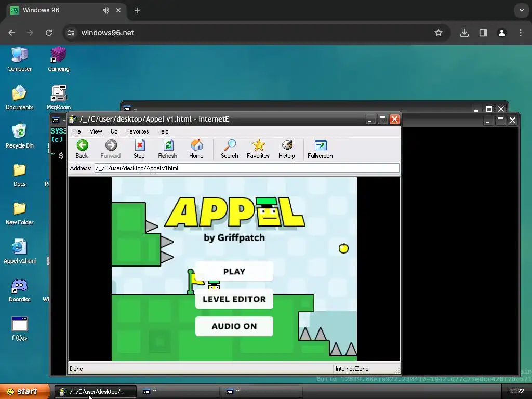Select New Folder on desktop
This screenshot has height=399, width=532.
pos(19,213)
